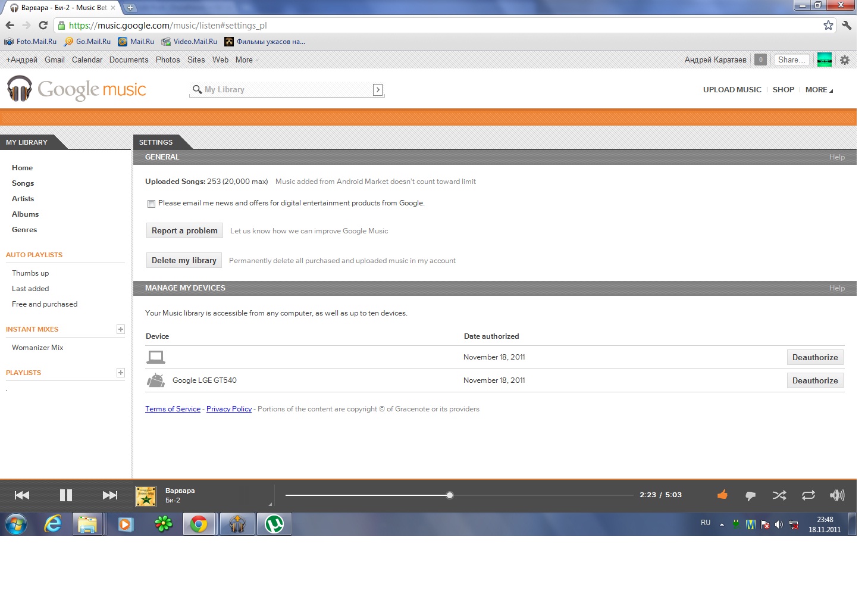Go to Home in My Library
The image size is (868, 612).
pos(22,168)
